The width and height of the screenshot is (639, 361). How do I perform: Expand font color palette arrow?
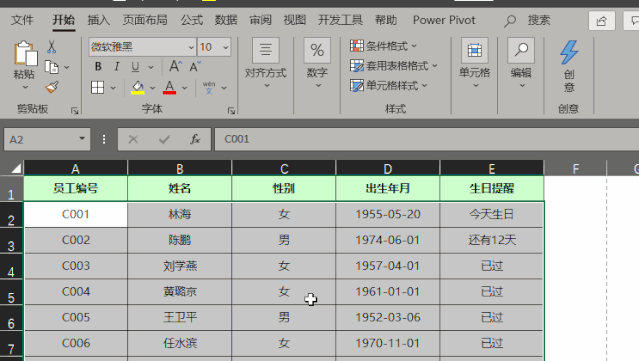[184, 88]
